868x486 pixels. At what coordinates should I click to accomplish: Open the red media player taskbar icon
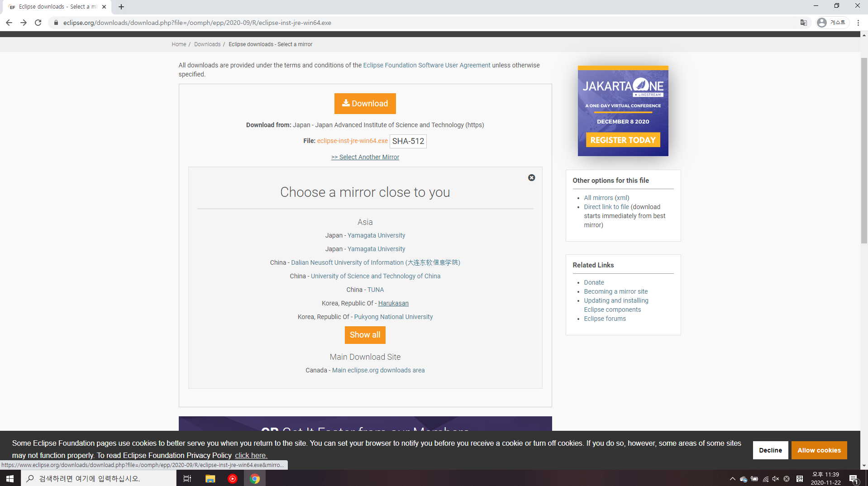coord(233,478)
